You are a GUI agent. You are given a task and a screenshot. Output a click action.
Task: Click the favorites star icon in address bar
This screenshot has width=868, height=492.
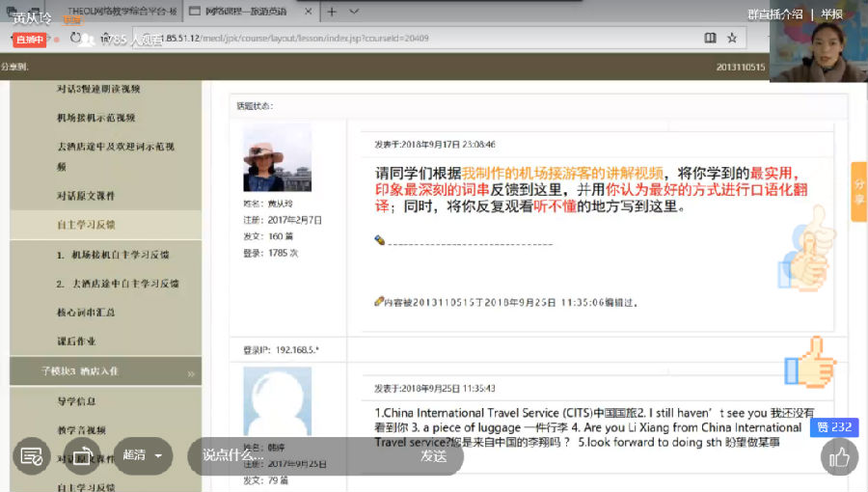732,39
